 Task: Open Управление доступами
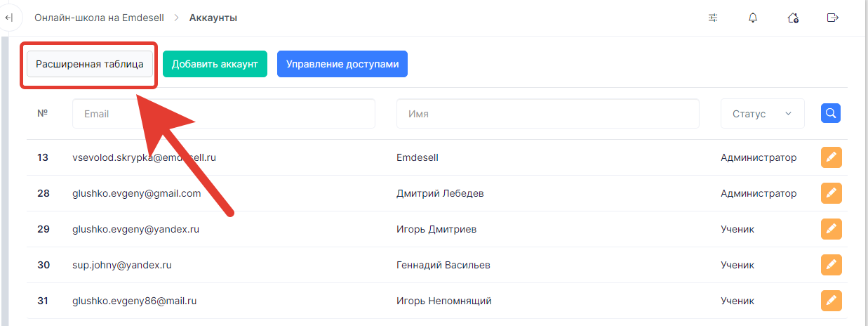(342, 64)
